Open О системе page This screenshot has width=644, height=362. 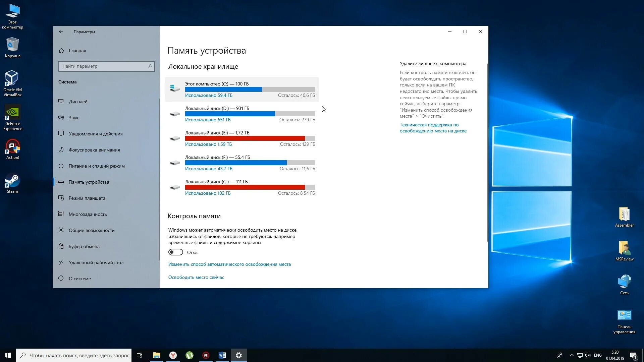pos(79,279)
